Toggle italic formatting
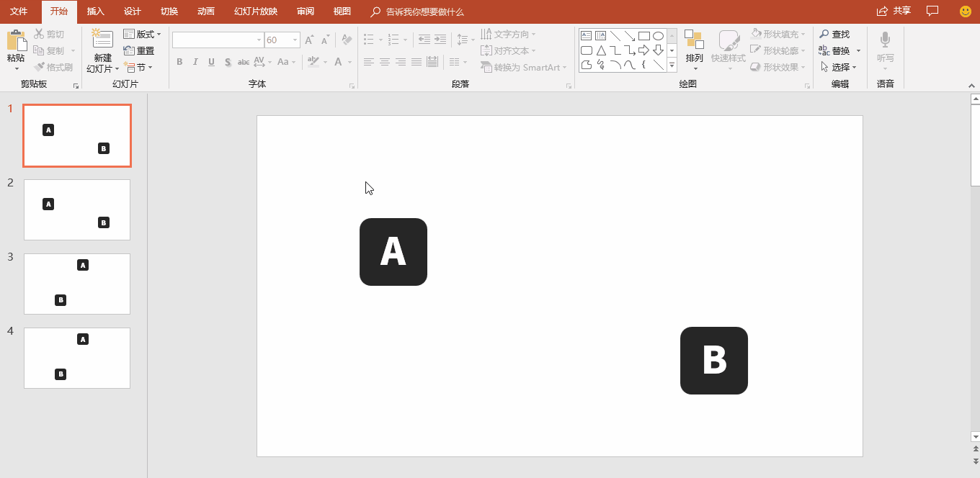Image resolution: width=980 pixels, height=478 pixels. [195, 62]
